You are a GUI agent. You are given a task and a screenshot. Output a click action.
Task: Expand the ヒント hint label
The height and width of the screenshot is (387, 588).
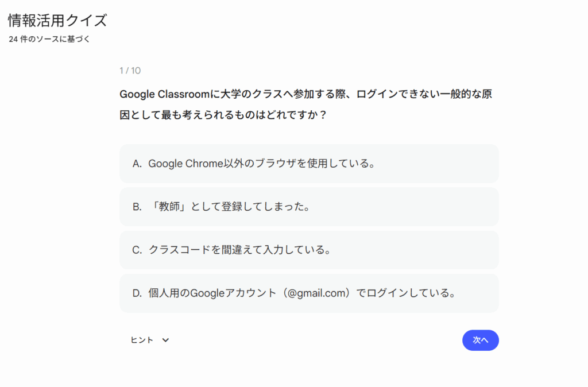(142, 340)
